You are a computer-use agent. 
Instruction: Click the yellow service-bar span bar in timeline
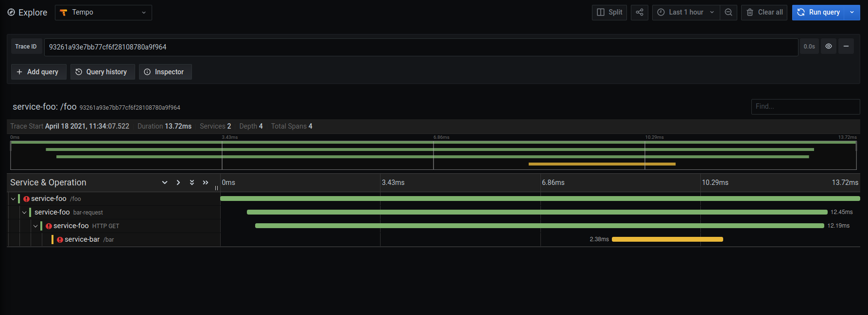point(667,239)
